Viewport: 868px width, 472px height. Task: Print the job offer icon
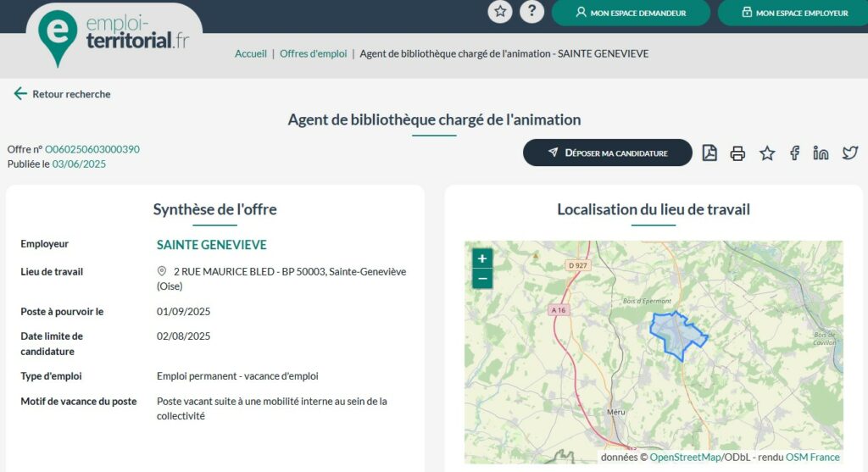coord(737,153)
